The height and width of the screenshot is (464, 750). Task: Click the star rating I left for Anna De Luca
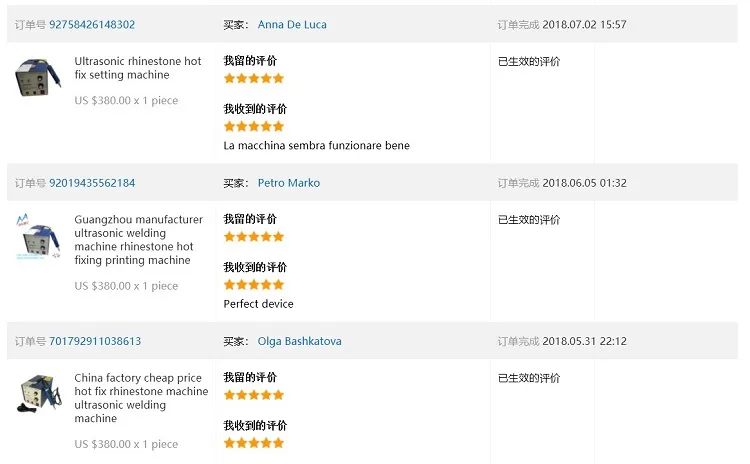click(254, 78)
